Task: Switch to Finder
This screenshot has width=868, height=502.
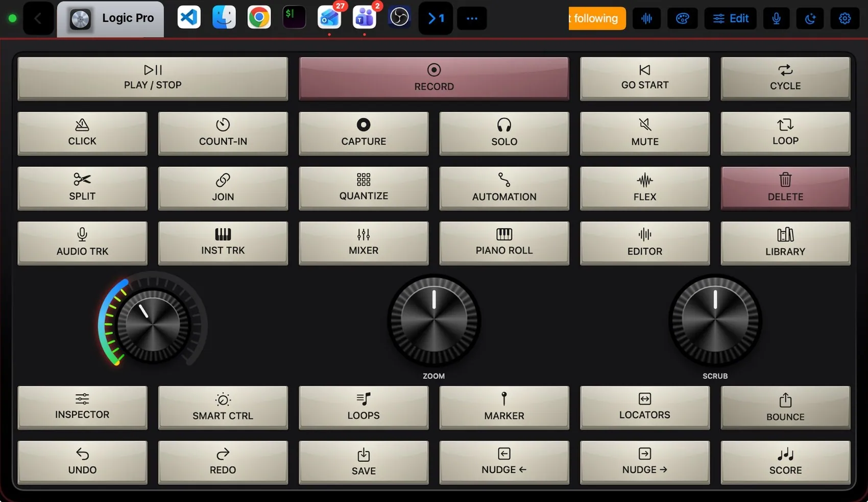Action: [224, 18]
